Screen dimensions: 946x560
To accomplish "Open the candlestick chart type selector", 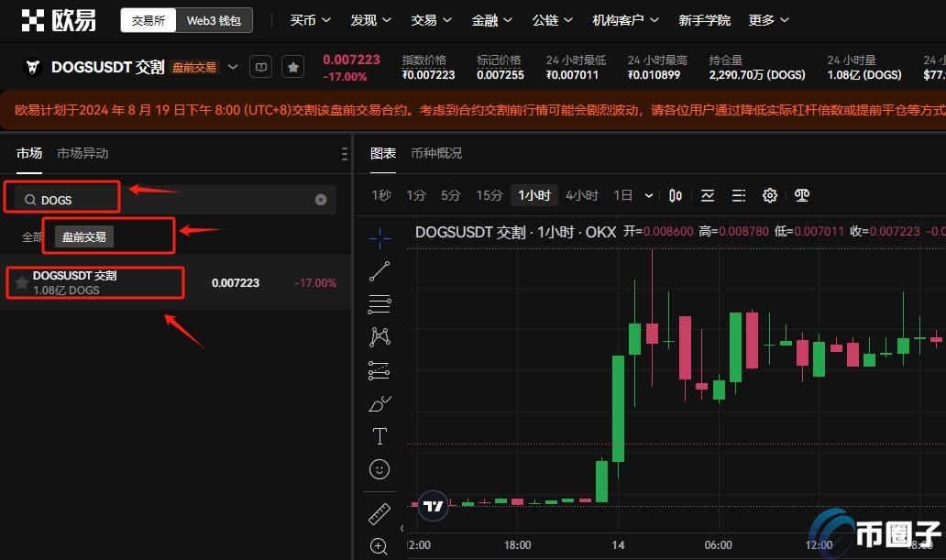I will click(x=676, y=195).
